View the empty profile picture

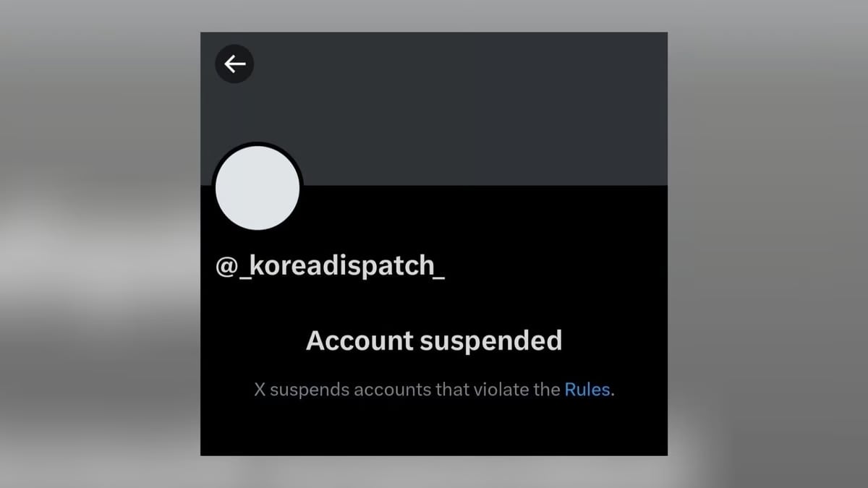pyautogui.click(x=258, y=188)
